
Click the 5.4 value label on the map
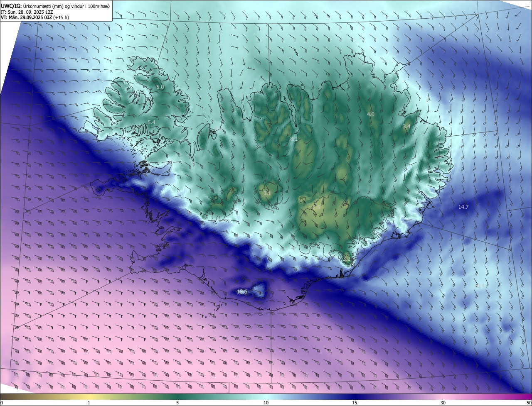(x=151, y=122)
